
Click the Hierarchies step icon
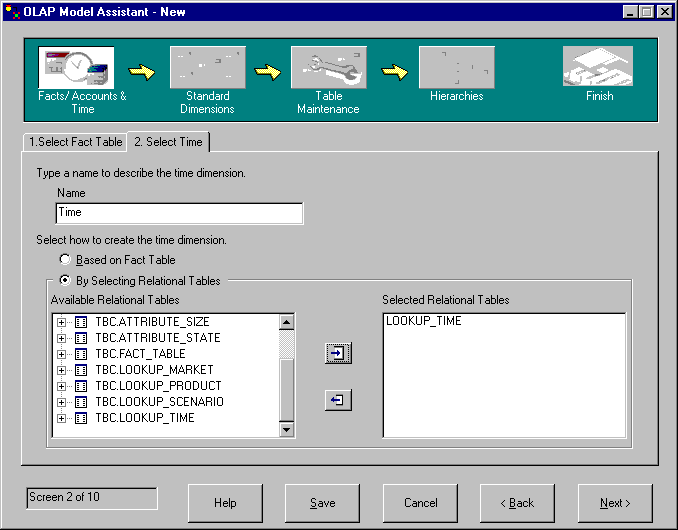(x=457, y=67)
